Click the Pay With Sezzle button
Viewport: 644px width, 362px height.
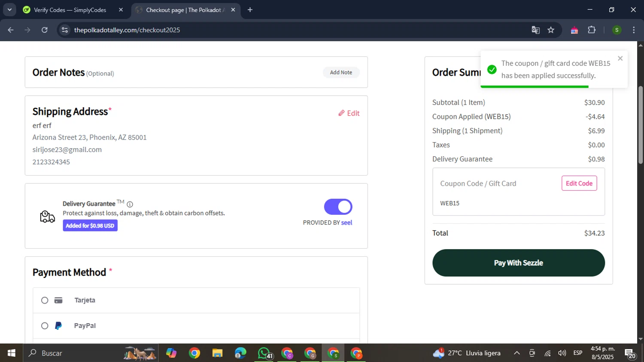pos(519,263)
